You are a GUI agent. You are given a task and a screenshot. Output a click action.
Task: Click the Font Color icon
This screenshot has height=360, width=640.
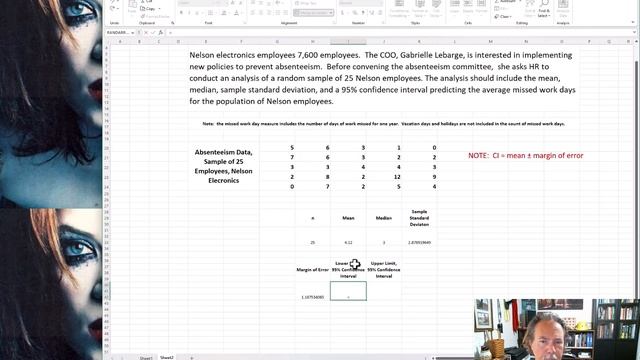click(x=236, y=13)
